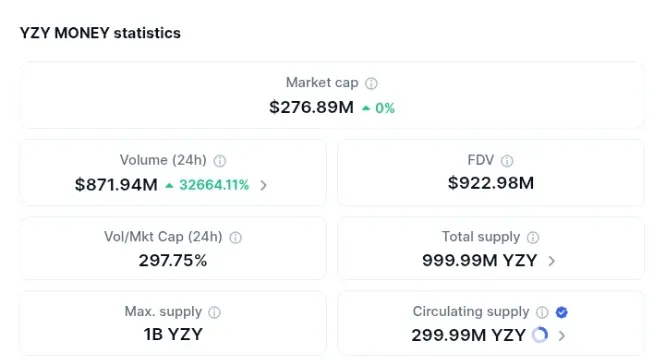Click the FDV info icon
This screenshot has width=665, height=361.
click(507, 161)
